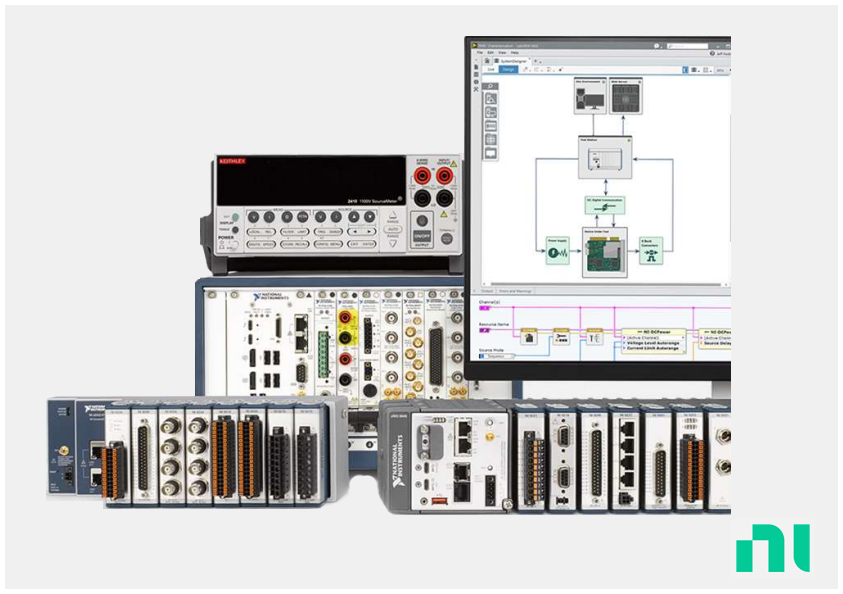The image size is (843, 594).
Task: Open the File menu on monitor
Action: click(x=480, y=52)
